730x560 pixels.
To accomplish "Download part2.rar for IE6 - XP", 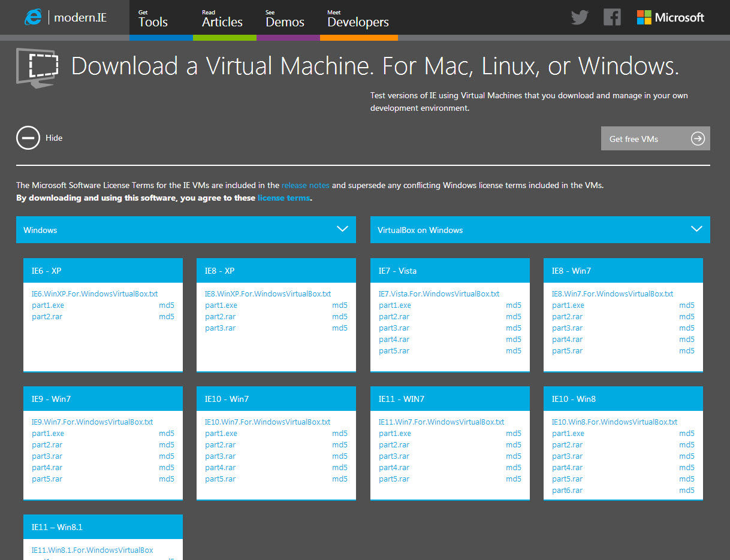I will (47, 316).
